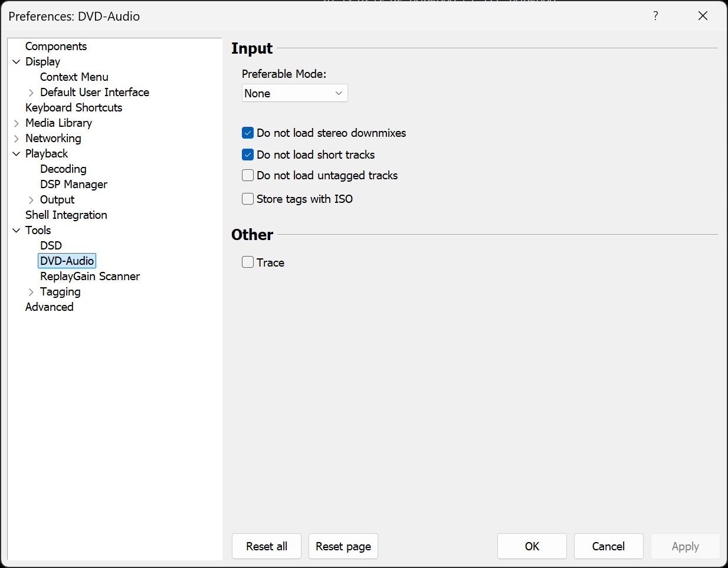Expand the Output tree node
This screenshot has width=728, height=568.
31,200
